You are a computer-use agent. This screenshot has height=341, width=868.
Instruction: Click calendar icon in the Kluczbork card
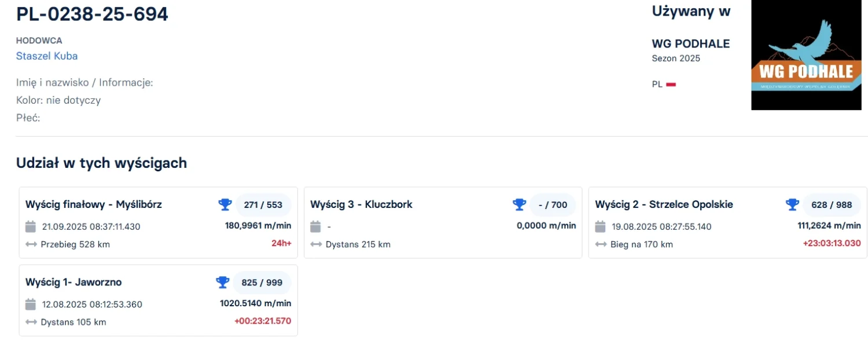click(316, 226)
